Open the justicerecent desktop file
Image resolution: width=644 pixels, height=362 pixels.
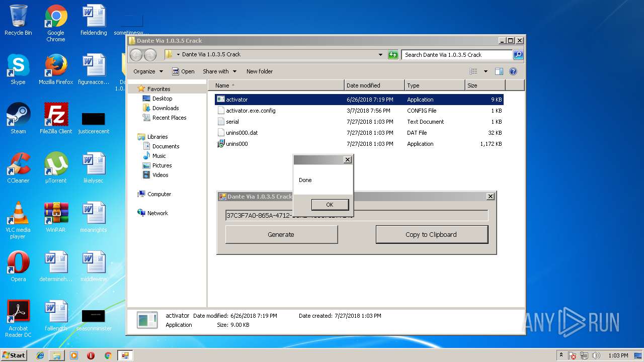pyautogui.click(x=94, y=123)
